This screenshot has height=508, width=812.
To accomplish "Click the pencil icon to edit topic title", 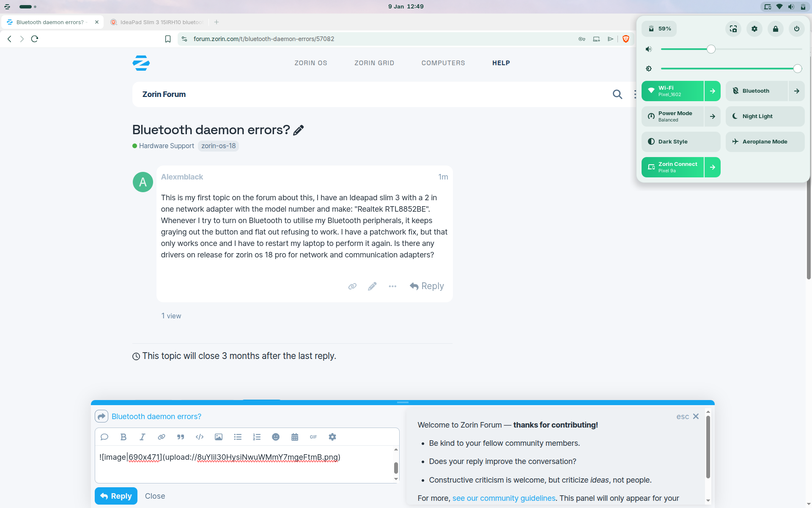I will coord(299,130).
